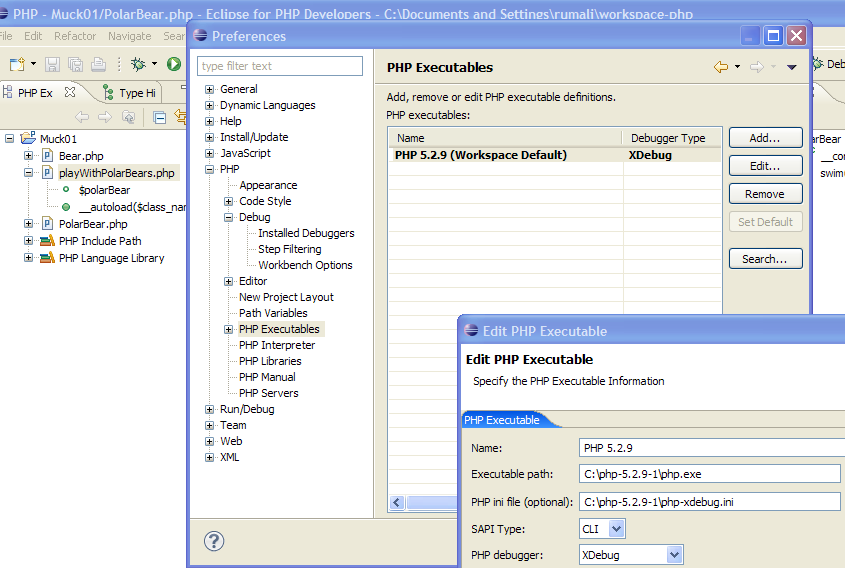Click the New file toolbar icon
Screen dimensions: 845x568
pyautogui.click(x=17, y=64)
